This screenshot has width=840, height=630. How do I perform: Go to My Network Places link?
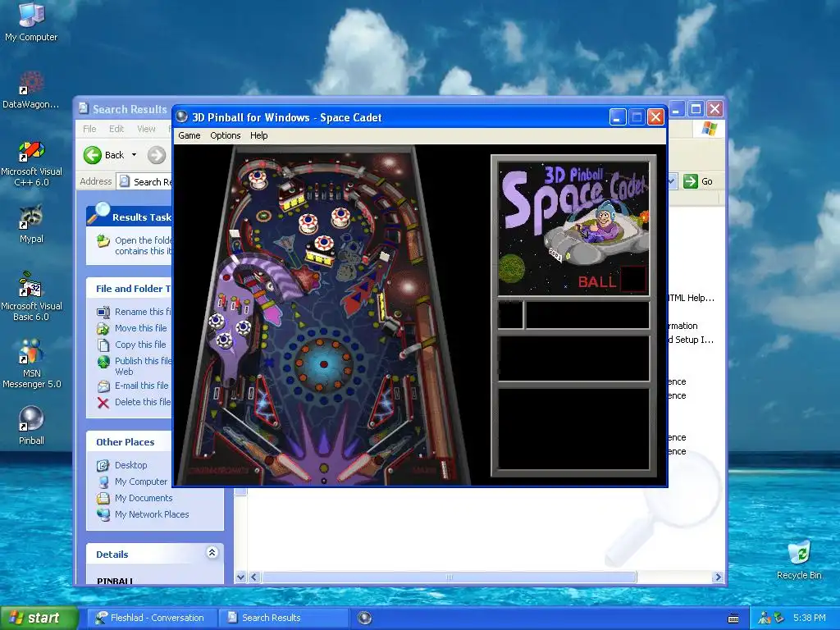(x=152, y=514)
